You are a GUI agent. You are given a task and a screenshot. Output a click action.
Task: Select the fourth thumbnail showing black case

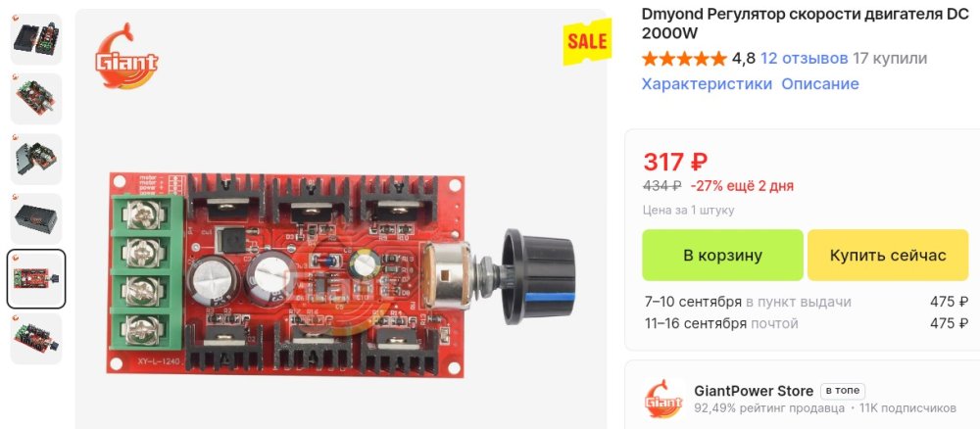click(36, 218)
